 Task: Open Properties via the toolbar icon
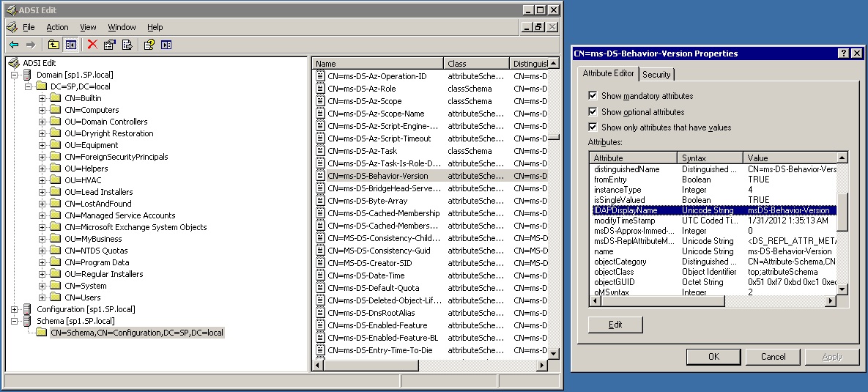(x=110, y=45)
